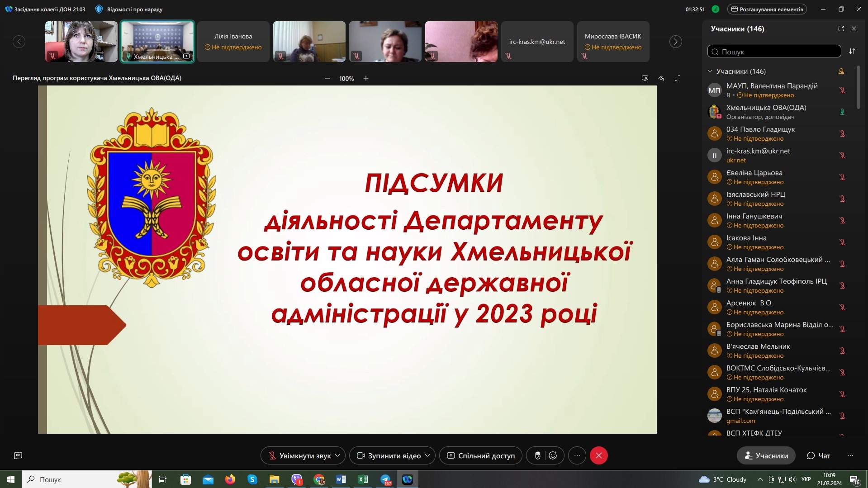The width and height of the screenshot is (868, 488).
Task: Open Відомості про нараду meeting info
Action: coord(129,9)
